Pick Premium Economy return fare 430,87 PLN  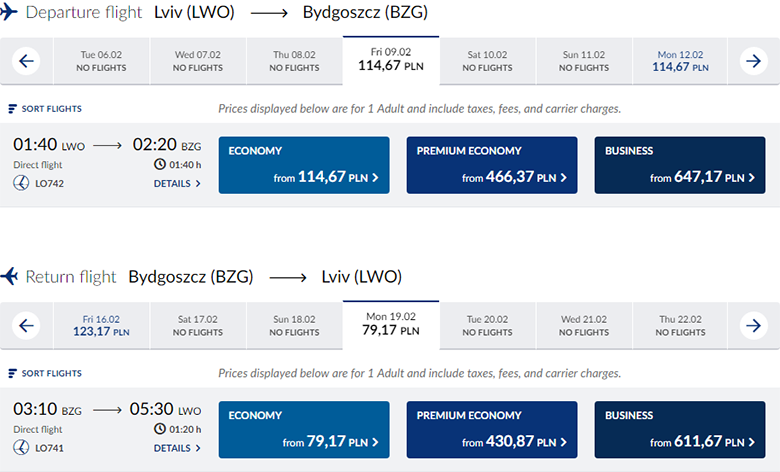pyautogui.click(x=492, y=429)
